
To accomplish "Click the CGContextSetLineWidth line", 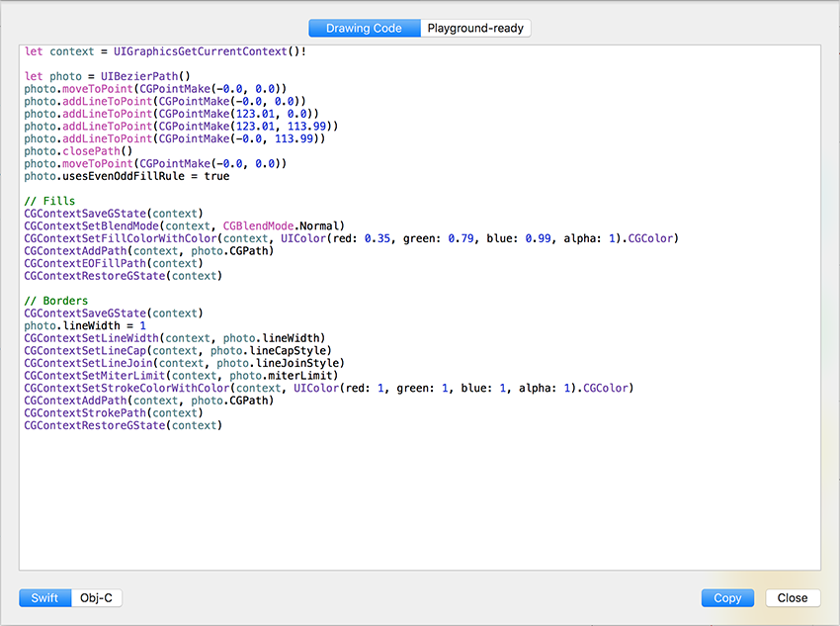I will pyautogui.click(x=175, y=338).
